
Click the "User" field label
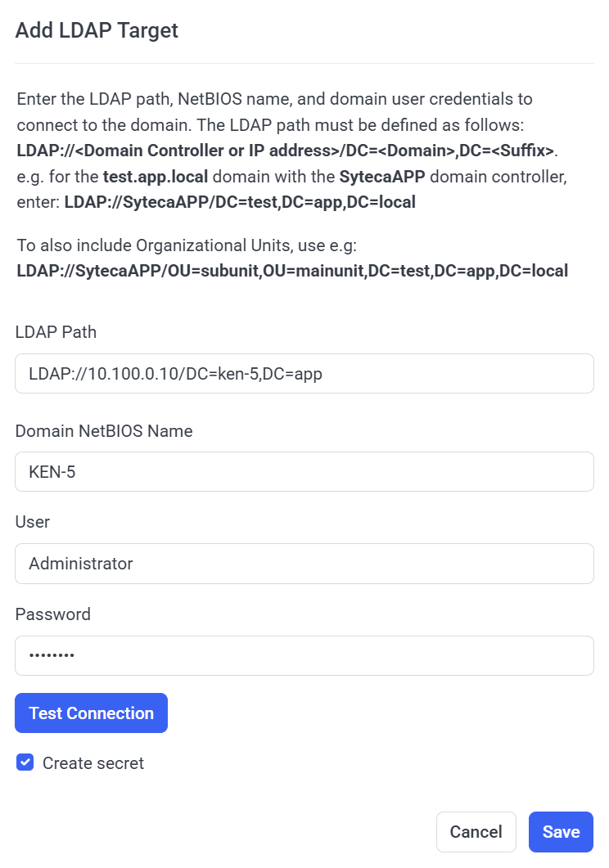pyautogui.click(x=33, y=522)
